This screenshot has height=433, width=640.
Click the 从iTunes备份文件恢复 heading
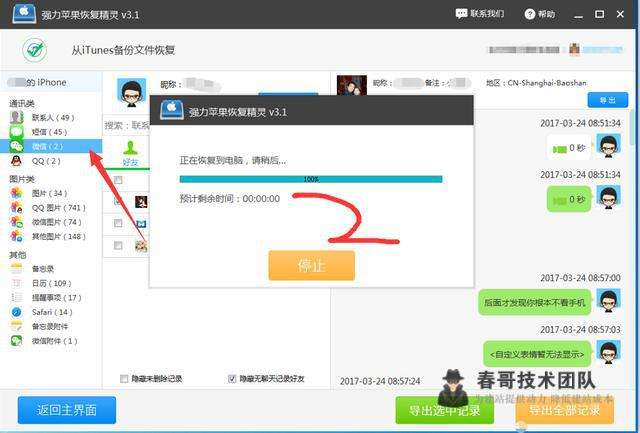(123, 50)
